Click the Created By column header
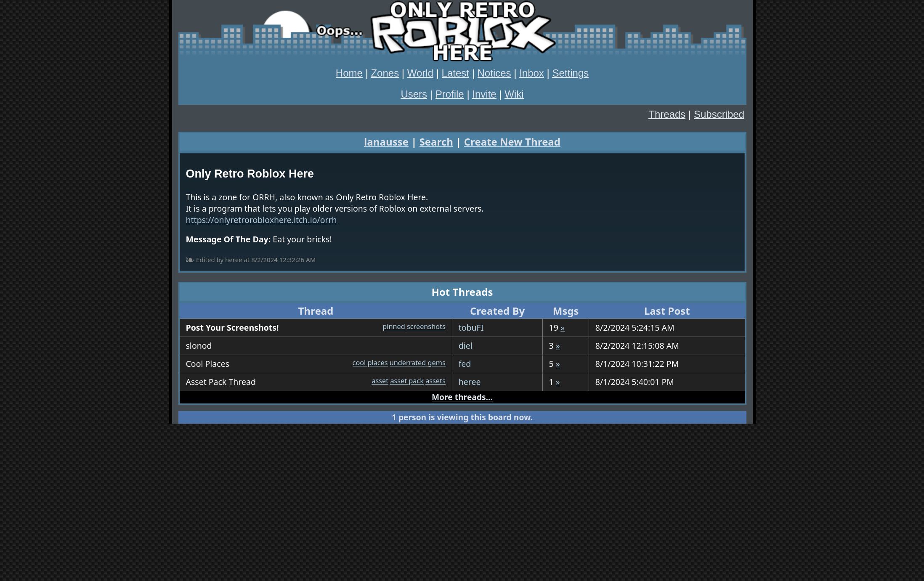Image resolution: width=924 pixels, height=581 pixels. coord(497,311)
